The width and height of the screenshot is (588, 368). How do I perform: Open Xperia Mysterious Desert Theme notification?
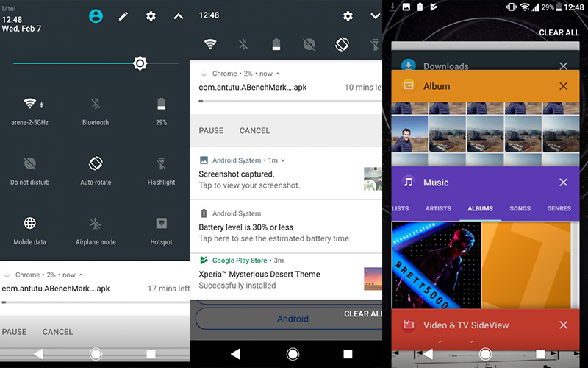point(286,277)
